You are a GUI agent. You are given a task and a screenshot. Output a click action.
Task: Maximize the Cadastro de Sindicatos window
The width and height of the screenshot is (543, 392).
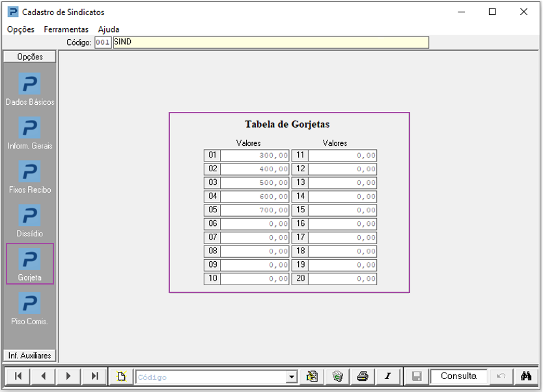click(x=492, y=12)
